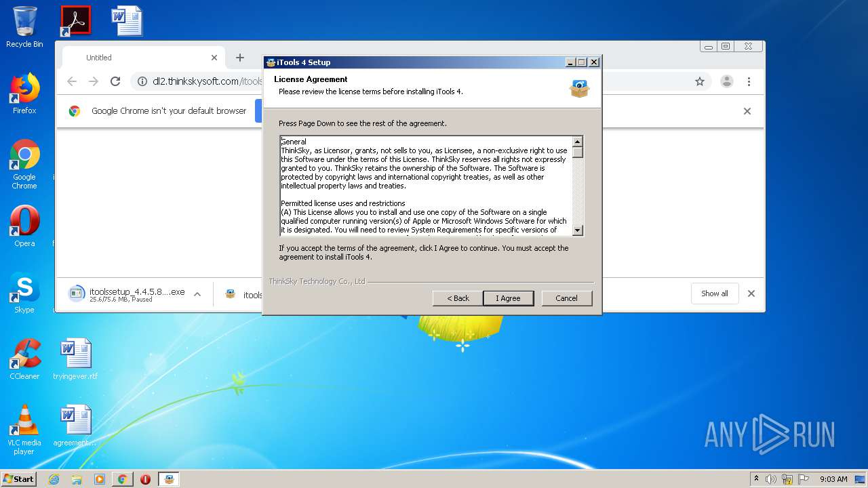
Task: Maximize the iTools 4 Setup window
Action: pyautogui.click(x=582, y=62)
